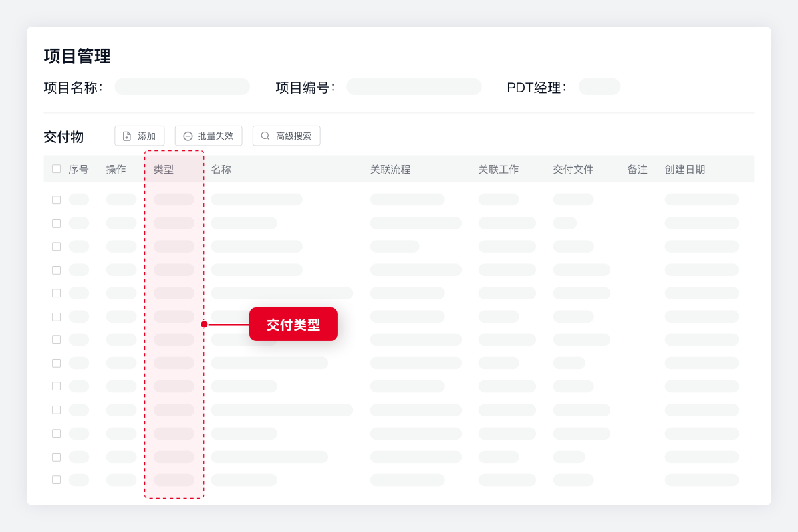Image resolution: width=798 pixels, height=532 pixels.
Task: Click the 交付文件 column header
Action: point(573,170)
